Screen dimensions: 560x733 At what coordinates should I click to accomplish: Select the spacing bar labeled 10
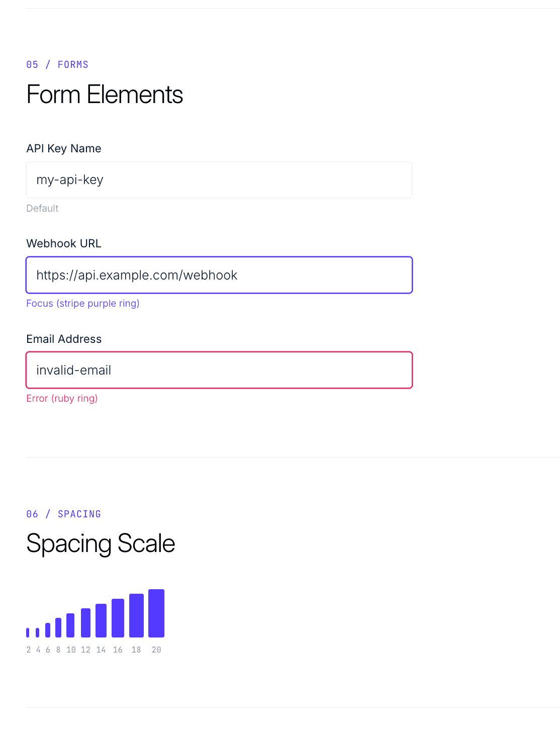(71, 626)
